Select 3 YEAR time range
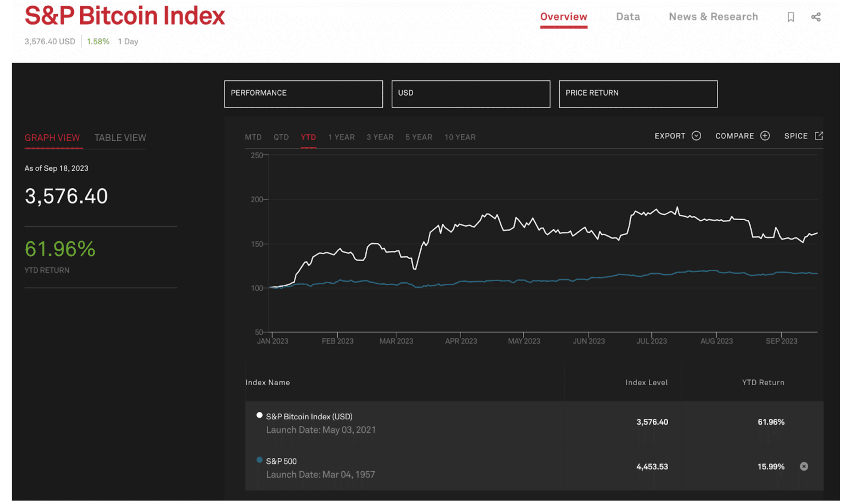This screenshot has width=851, height=504. tap(380, 137)
